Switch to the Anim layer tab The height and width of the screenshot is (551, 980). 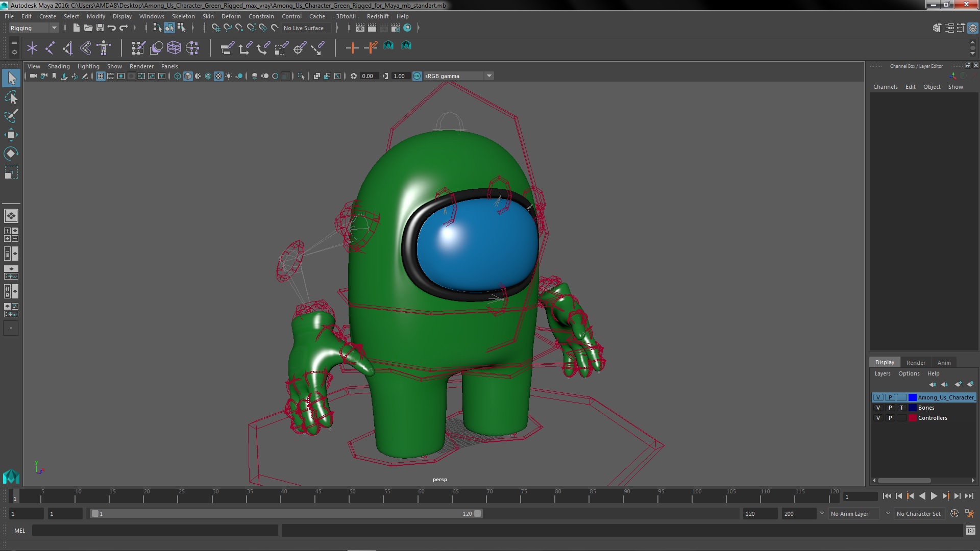point(944,363)
